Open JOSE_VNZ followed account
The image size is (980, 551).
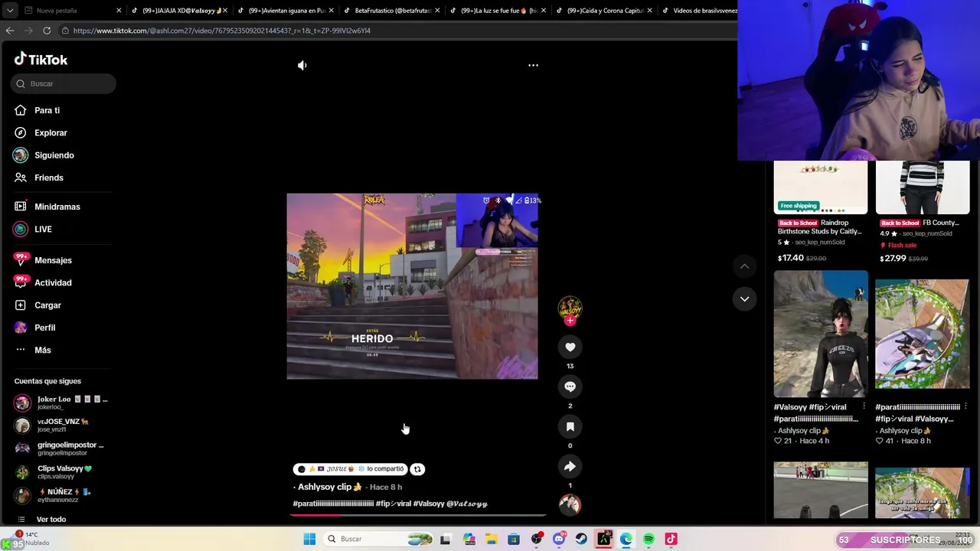[61, 425]
